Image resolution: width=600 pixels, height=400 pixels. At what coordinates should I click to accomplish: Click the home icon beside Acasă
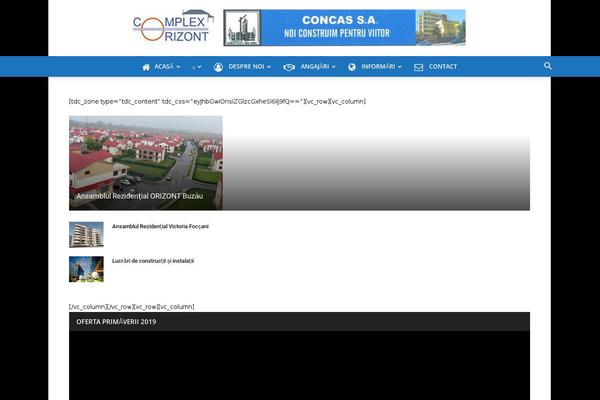point(146,67)
